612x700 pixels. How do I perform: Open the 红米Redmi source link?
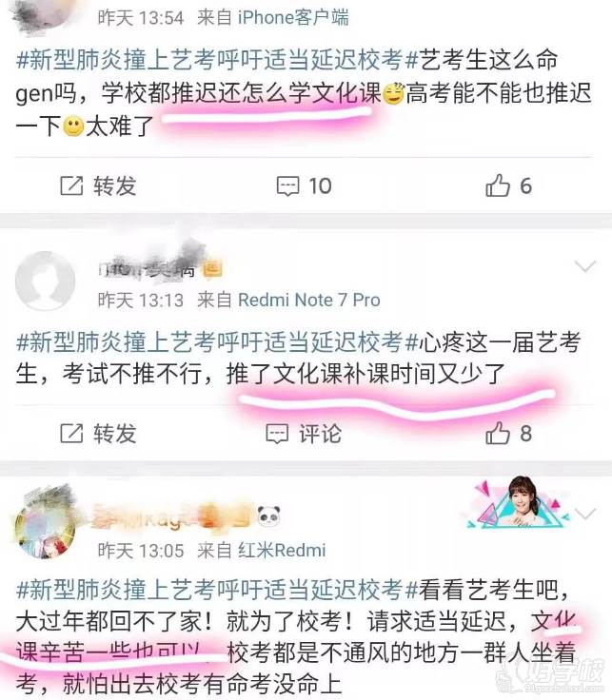(x=282, y=551)
